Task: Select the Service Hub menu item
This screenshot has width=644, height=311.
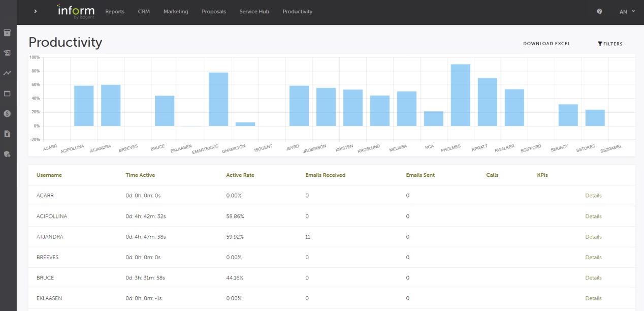Action: pyautogui.click(x=254, y=11)
